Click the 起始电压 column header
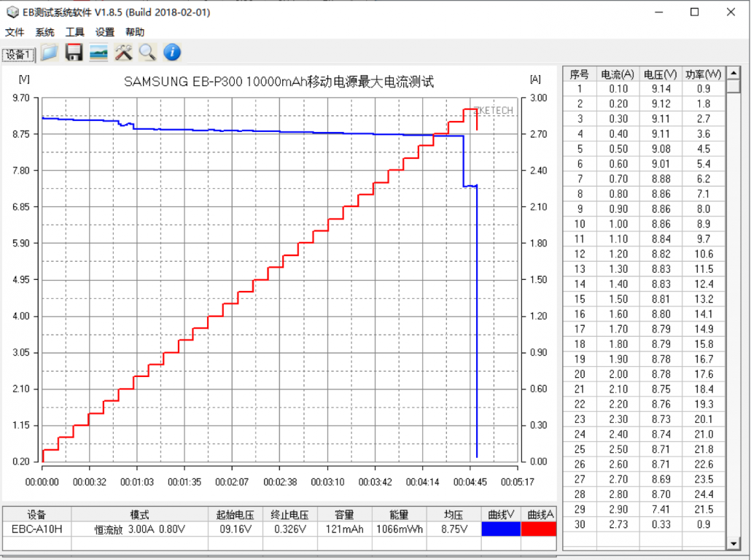The width and height of the screenshot is (751, 560). click(x=236, y=515)
